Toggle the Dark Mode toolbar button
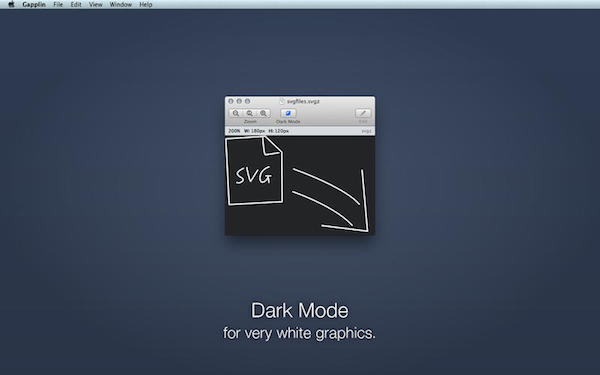The width and height of the screenshot is (600, 375). [x=288, y=113]
